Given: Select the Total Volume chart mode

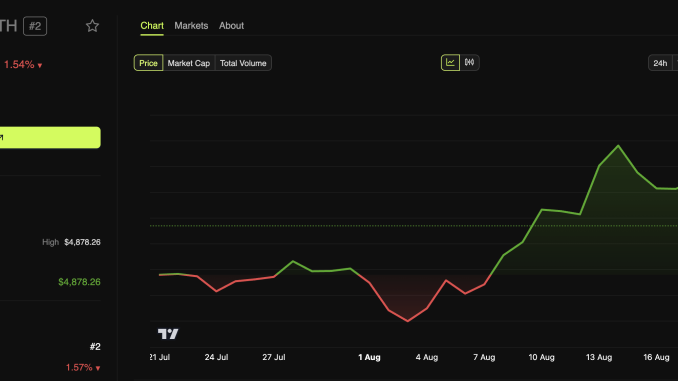Looking at the screenshot, I should tap(243, 63).
